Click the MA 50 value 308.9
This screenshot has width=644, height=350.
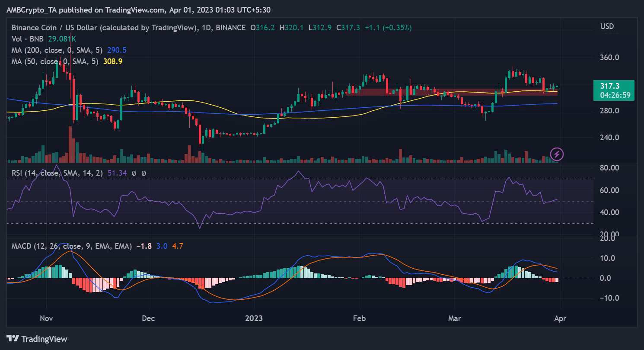coord(112,61)
